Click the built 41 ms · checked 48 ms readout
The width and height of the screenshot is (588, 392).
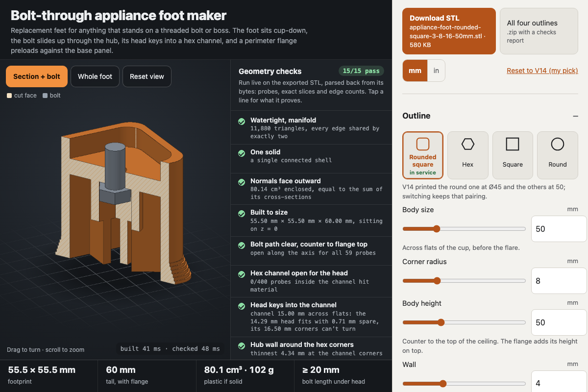click(170, 348)
